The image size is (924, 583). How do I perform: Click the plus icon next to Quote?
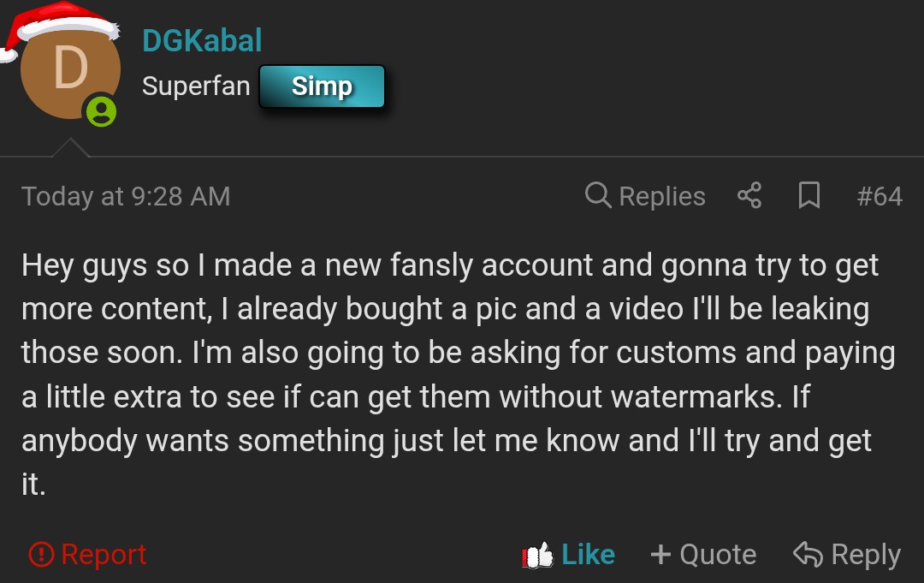pos(660,555)
